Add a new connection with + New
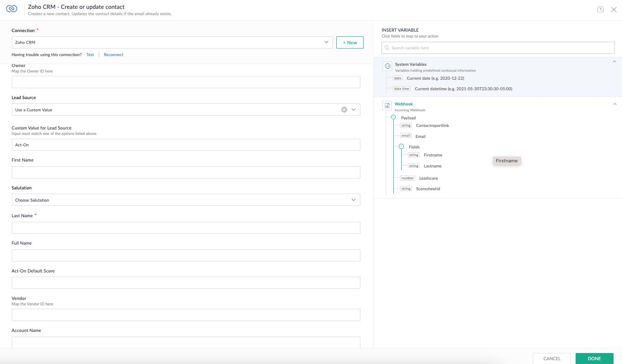The width and height of the screenshot is (622, 364). 350,43
